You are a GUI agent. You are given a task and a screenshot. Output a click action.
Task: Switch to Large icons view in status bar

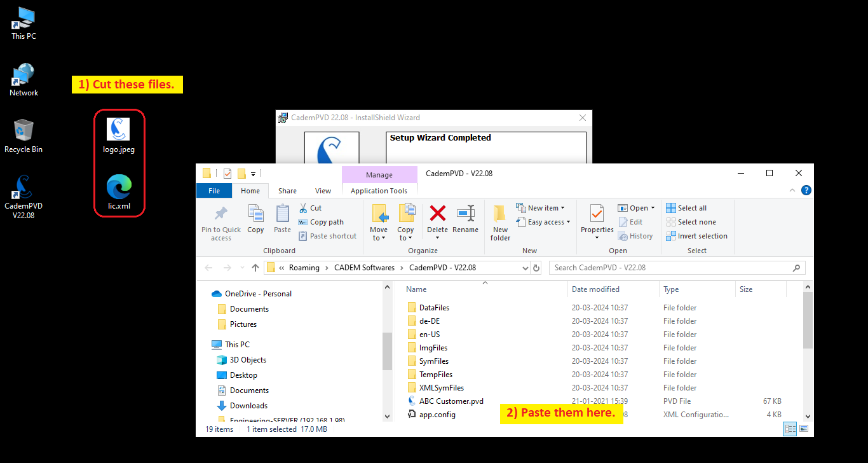pyautogui.click(x=803, y=429)
